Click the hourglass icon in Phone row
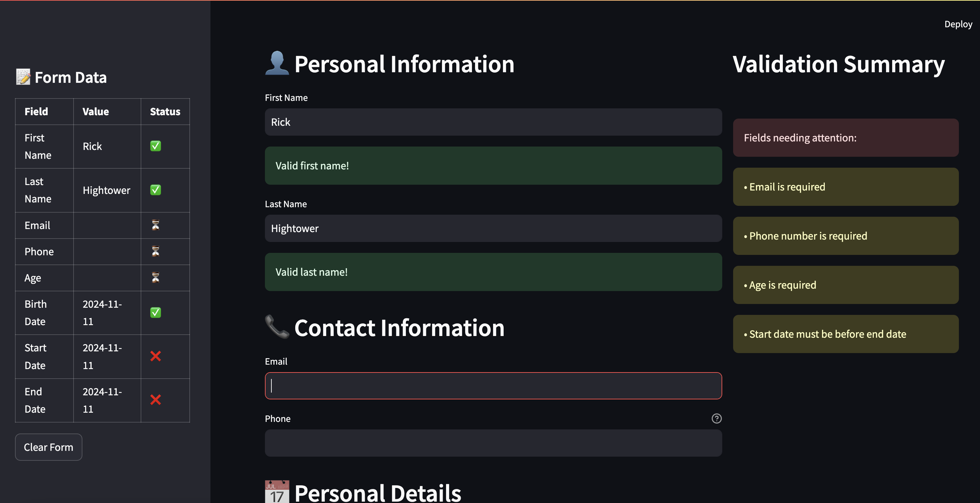The image size is (980, 503). [156, 251]
